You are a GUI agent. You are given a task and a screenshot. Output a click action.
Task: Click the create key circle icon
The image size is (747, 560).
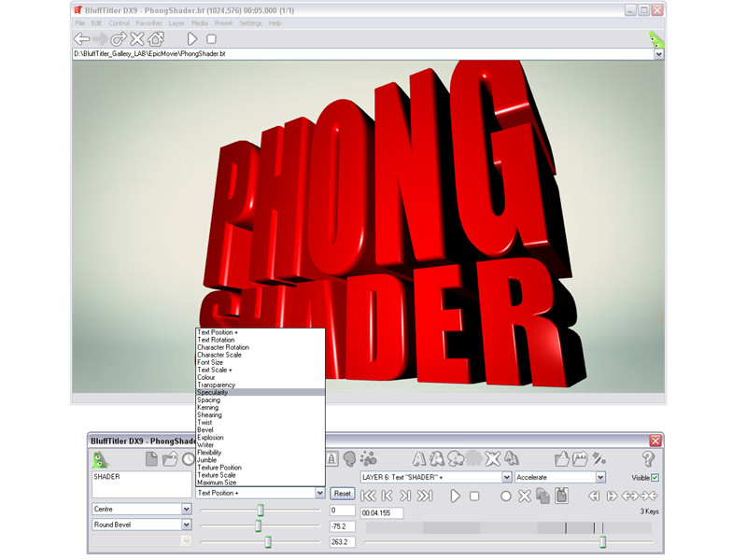tap(506, 497)
